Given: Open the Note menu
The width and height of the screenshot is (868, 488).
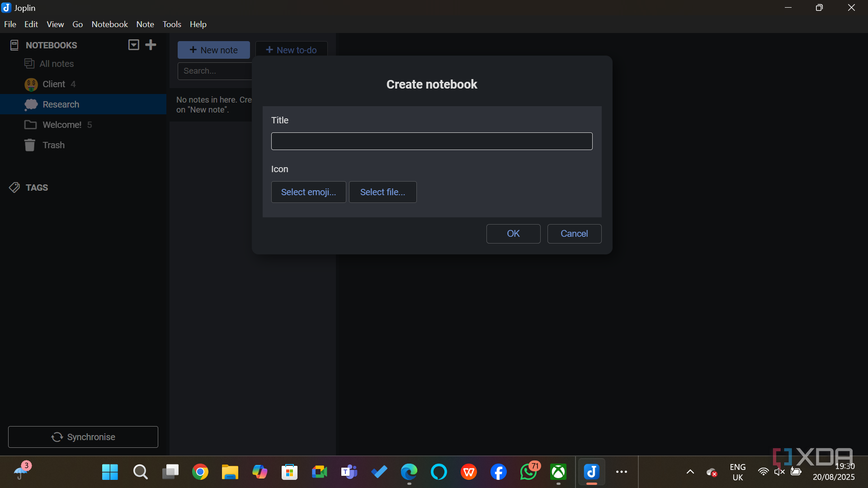Looking at the screenshot, I should (x=145, y=24).
